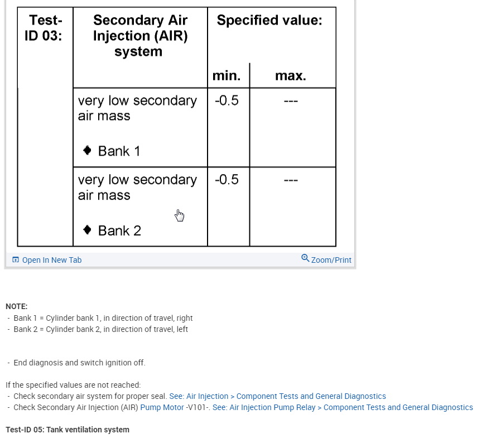Click the Bank 1 diamond bullet
This screenshot has height=448, width=496.
[x=87, y=150]
